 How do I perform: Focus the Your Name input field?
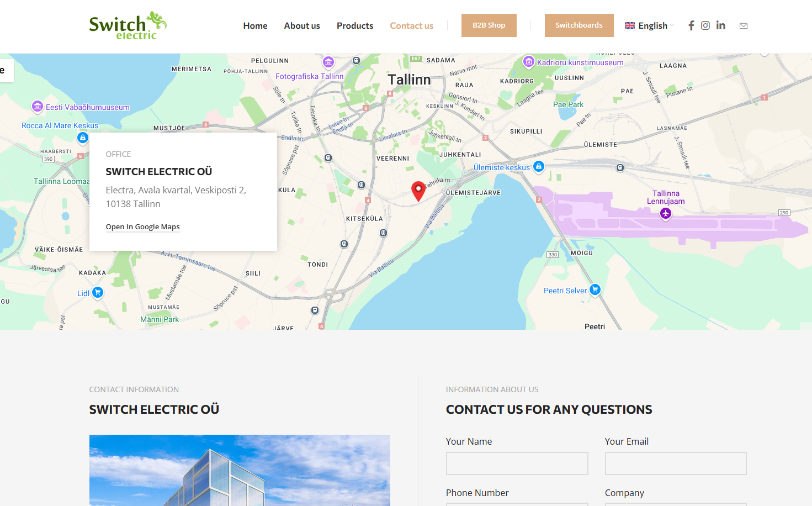(x=517, y=463)
